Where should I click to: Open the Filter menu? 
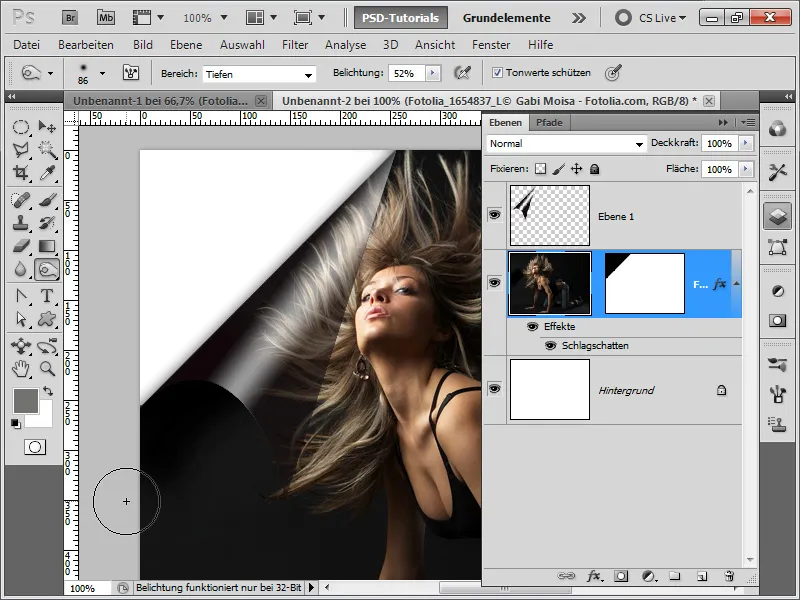(x=295, y=45)
